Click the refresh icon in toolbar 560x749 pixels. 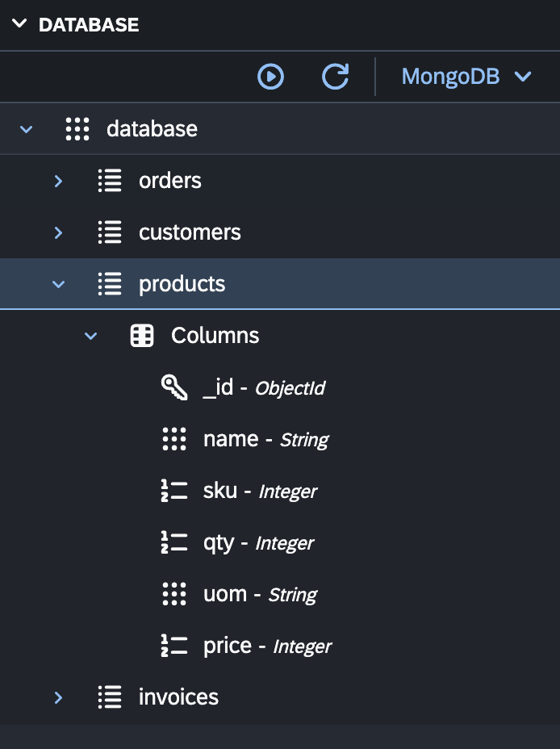[335, 77]
